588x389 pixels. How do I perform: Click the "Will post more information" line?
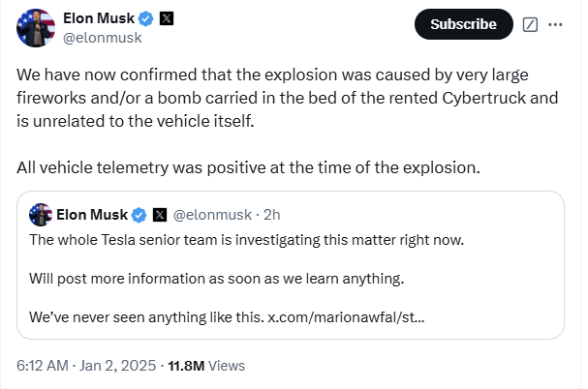click(x=215, y=280)
